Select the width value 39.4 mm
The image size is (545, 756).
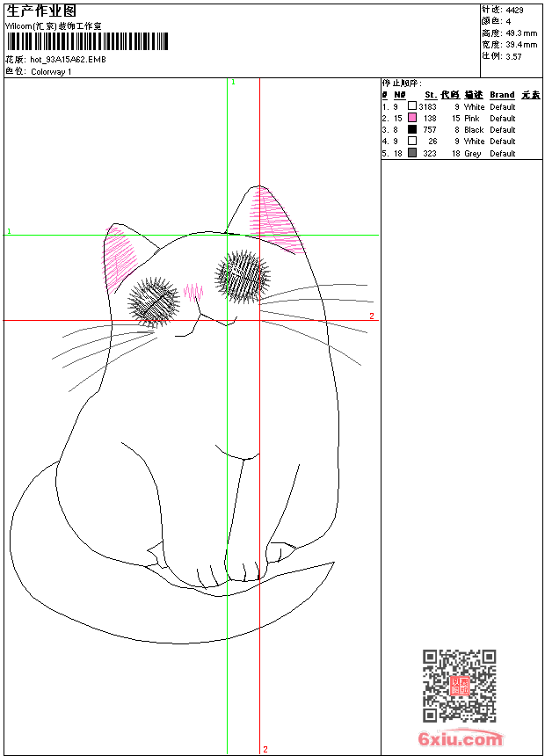tap(521, 45)
